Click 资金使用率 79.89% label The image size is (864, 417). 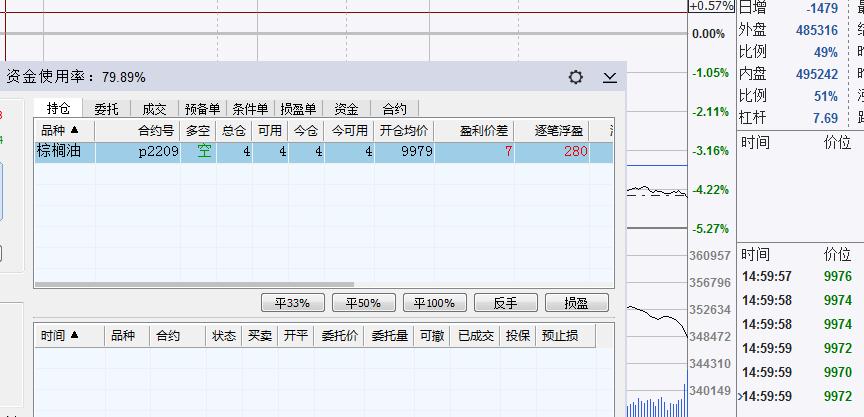75,77
